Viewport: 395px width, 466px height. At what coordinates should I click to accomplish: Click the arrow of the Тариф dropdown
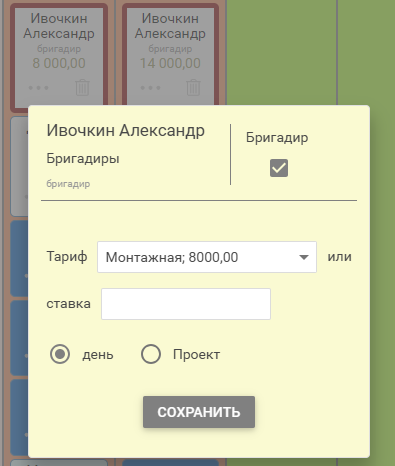click(304, 257)
